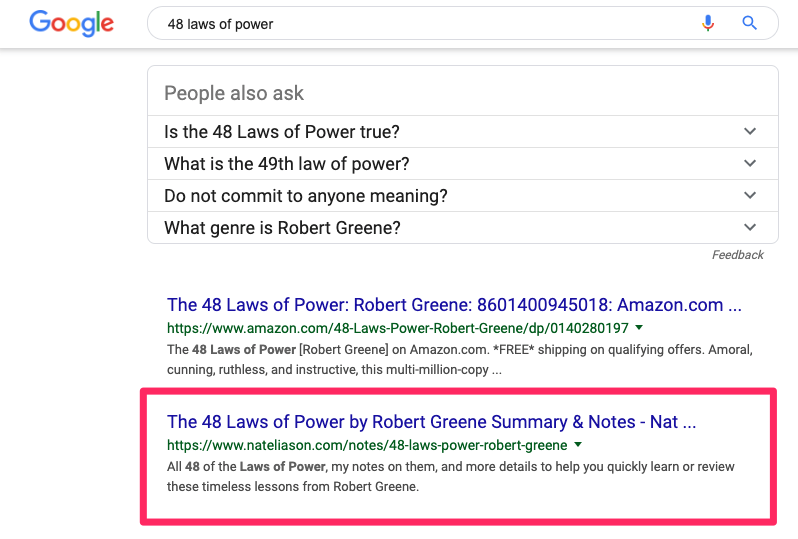Open the Nat Eliason Summary & Notes result
Screen dimensions: 798x539
[x=431, y=422]
